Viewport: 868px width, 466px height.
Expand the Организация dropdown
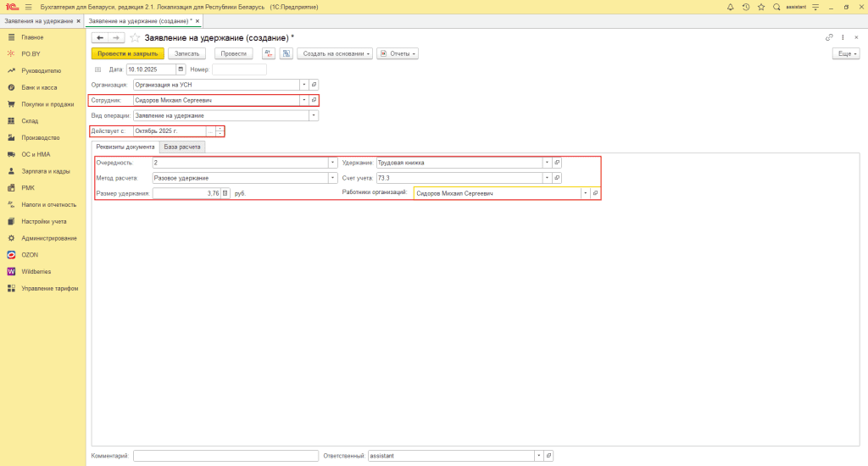[x=303, y=85]
